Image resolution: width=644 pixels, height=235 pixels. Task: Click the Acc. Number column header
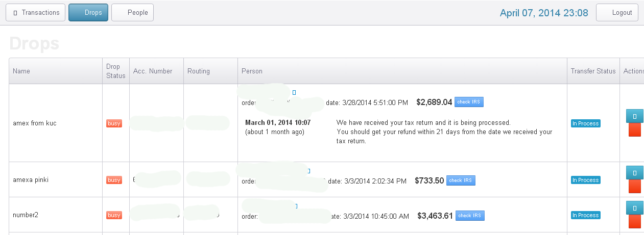(156, 71)
